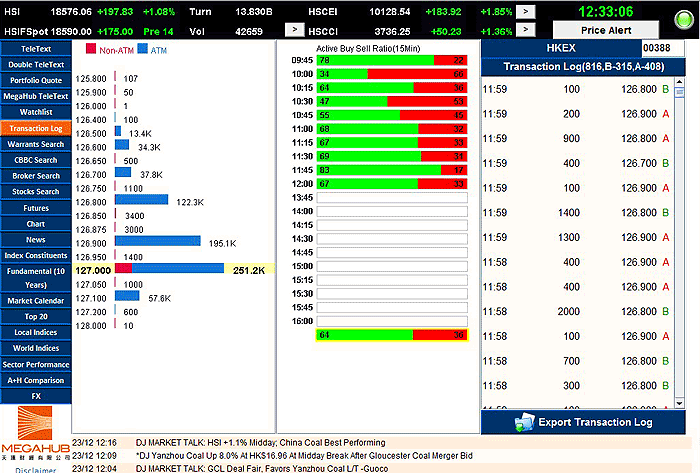
Task: Click the arrow button right of HSCCI percentage
Action: click(527, 31)
